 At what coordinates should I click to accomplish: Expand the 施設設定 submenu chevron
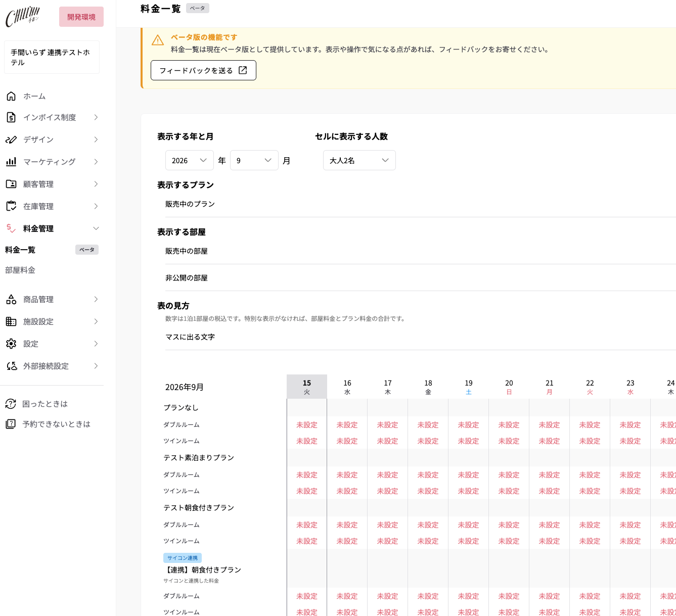coord(96,321)
